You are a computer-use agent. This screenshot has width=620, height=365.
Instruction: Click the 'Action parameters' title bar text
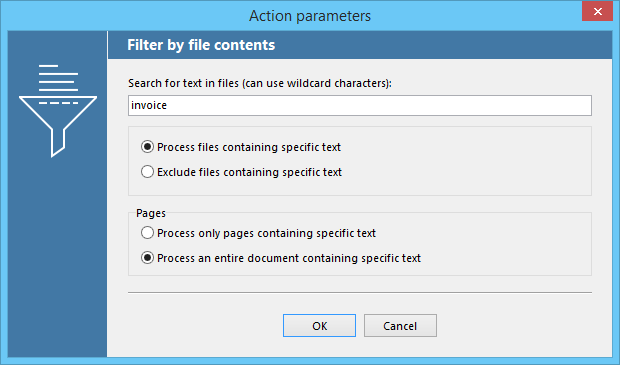[x=310, y=16]
